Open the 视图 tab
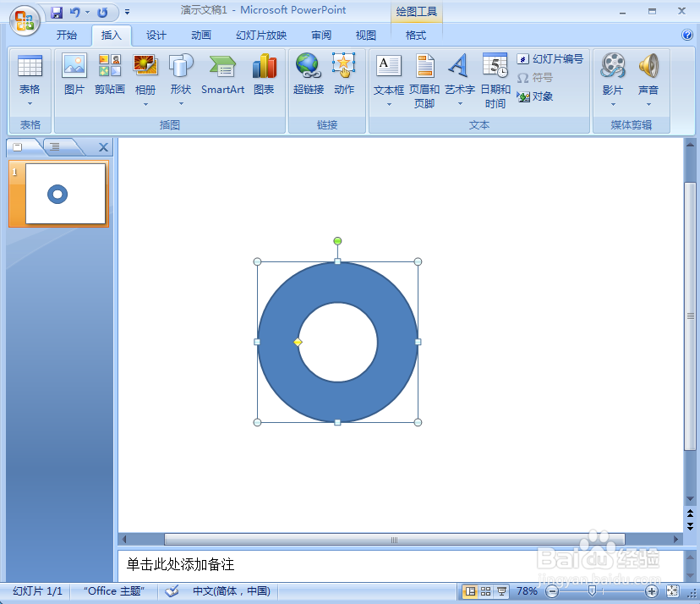700x604 pixels. pyautogui.click(x=365, y=36)
